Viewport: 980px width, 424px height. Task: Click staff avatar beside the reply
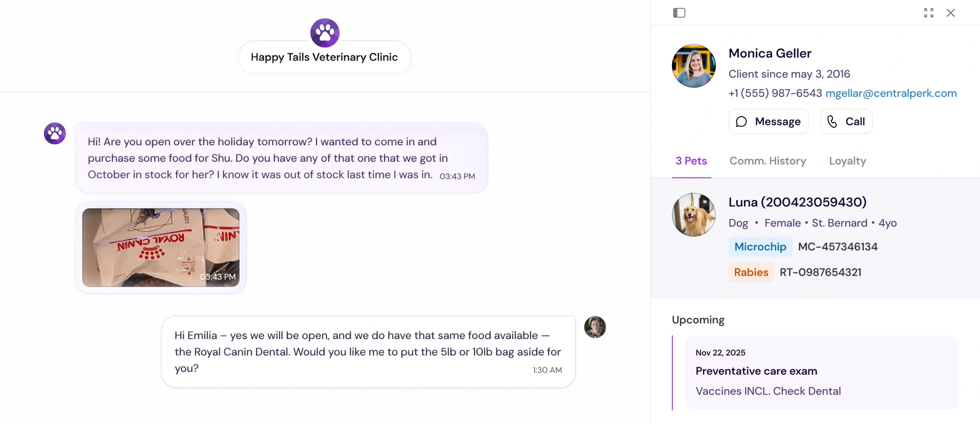595,327
